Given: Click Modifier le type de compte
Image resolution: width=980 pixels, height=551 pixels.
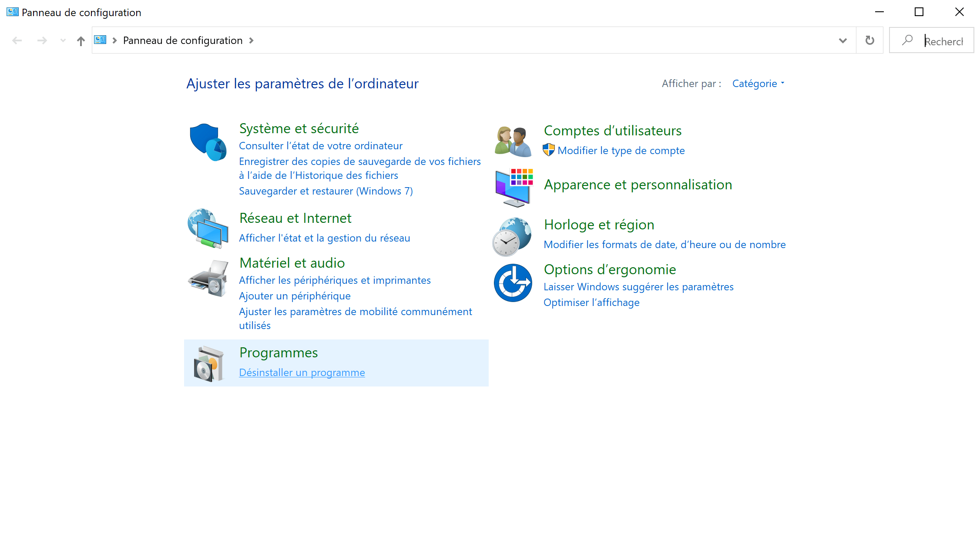Looking at the screenshot, I should point(621,151).
